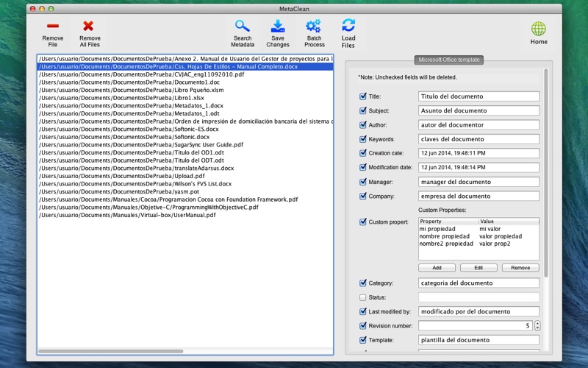Click the Add custom property button

click(x=437, y=268)
